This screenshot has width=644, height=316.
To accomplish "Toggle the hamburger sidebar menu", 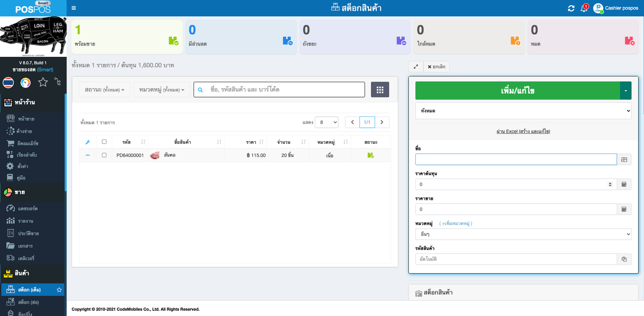I will tap(74, 8).
